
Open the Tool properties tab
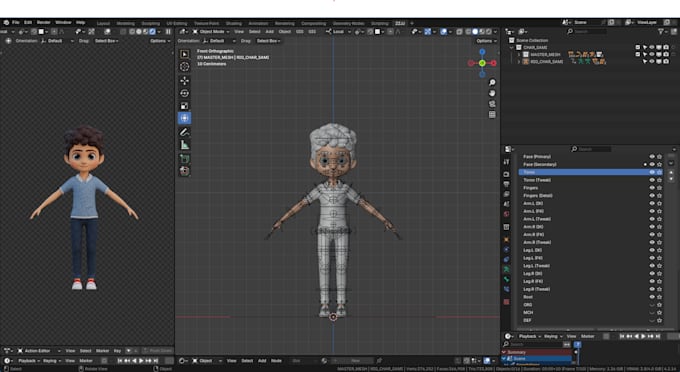(506, 161)
